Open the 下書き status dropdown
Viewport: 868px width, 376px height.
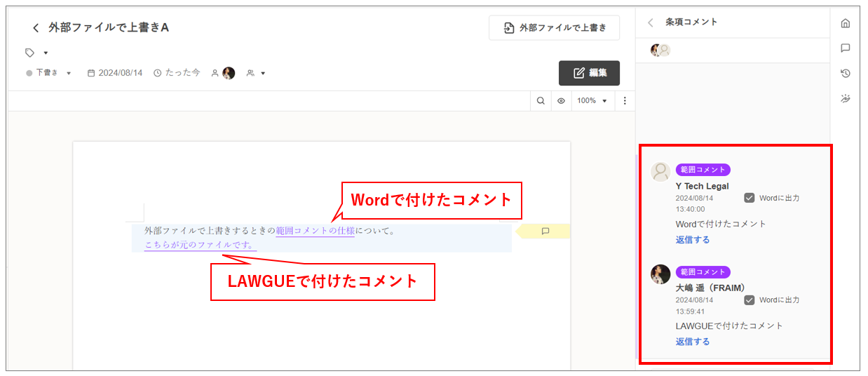49,73
